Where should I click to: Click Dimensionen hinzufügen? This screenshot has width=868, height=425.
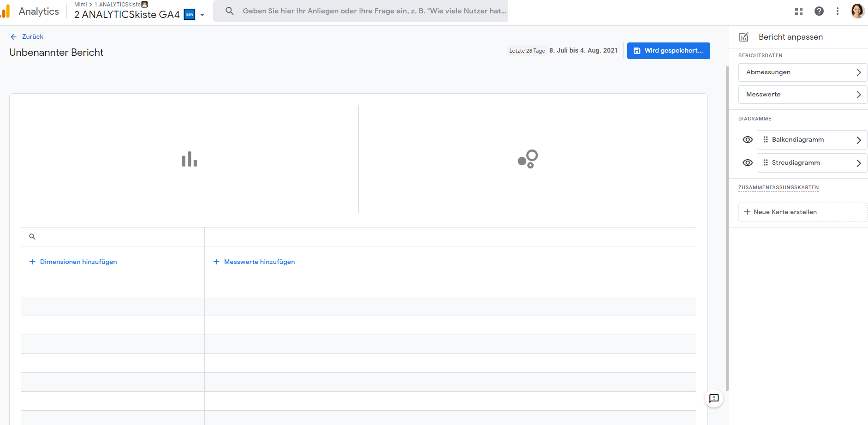(73, 262)
